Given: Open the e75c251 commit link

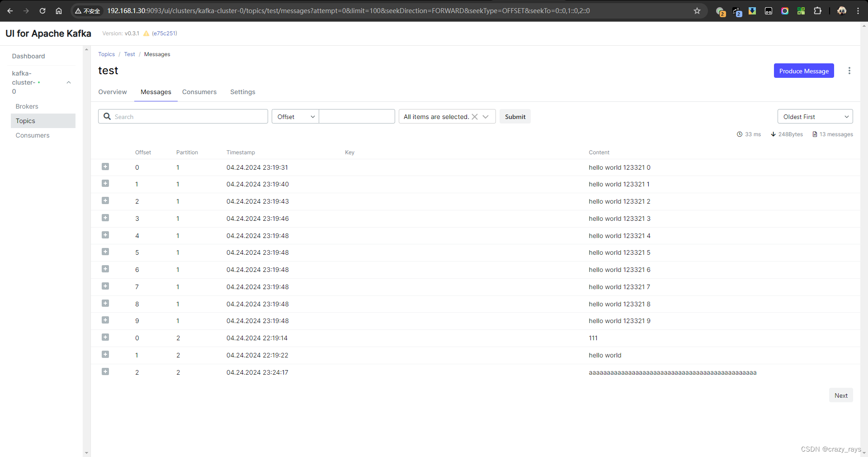Looking at the screenshot, I should [165, 33].
